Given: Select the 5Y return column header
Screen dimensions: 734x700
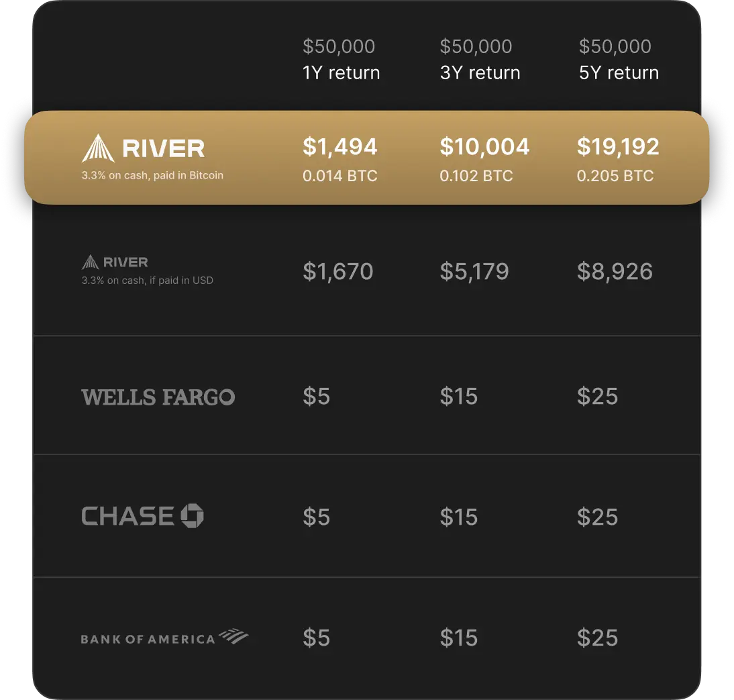Looking at the screenshot, I should [619, 72].
